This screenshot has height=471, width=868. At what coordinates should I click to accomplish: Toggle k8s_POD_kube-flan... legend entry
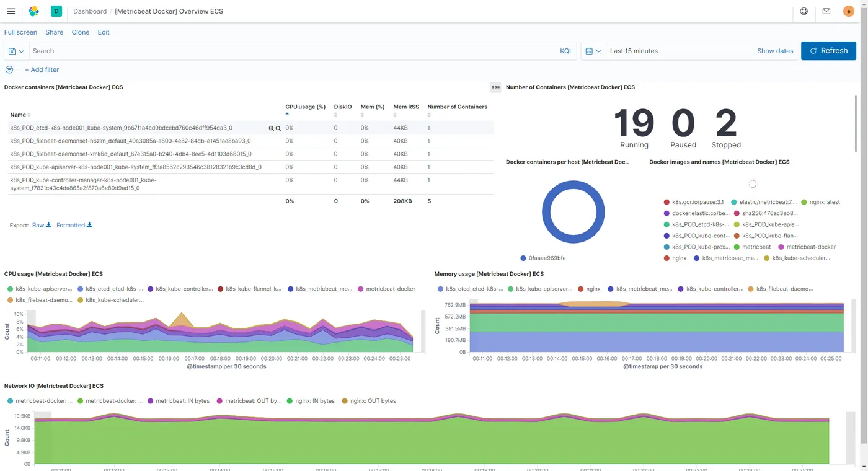pos(766,235)
